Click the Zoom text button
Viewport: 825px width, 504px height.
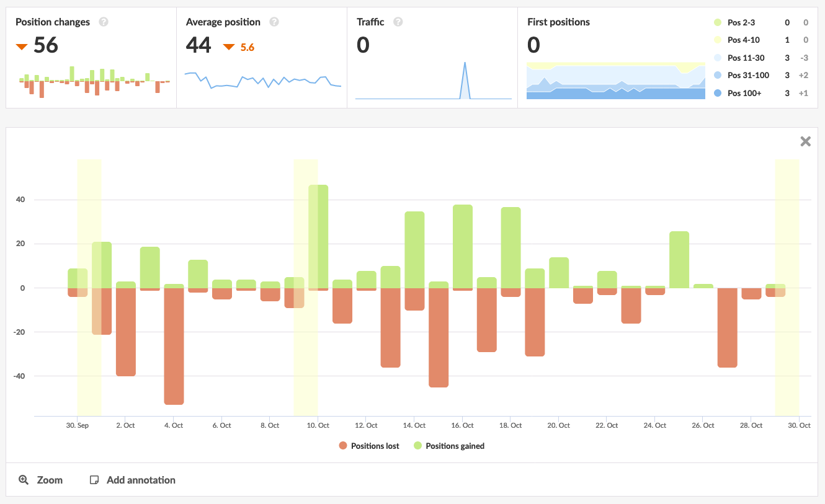click(x=51, y=479)
